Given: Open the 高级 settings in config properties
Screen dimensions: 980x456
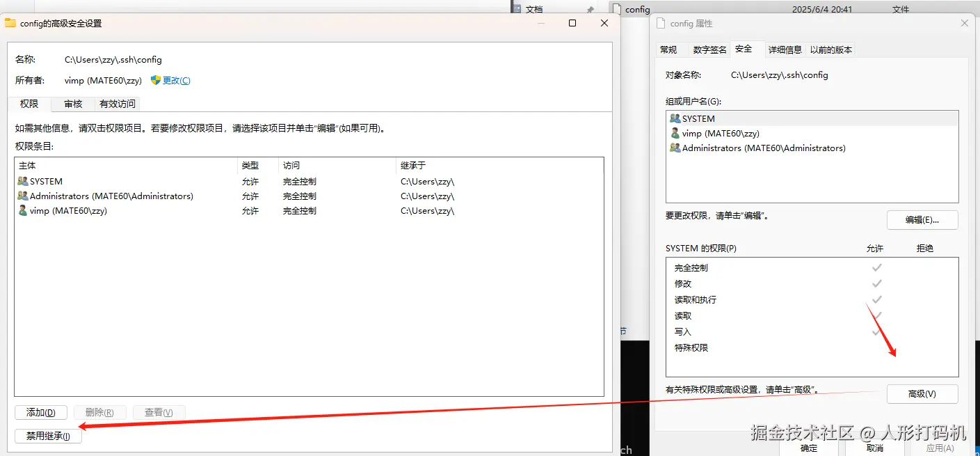Looking at the screenshot, I should tap(922, 393).
